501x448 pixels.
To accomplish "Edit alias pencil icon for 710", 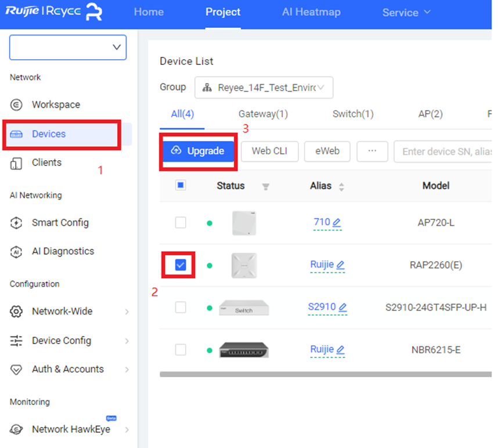I will (x=337, y=222).
